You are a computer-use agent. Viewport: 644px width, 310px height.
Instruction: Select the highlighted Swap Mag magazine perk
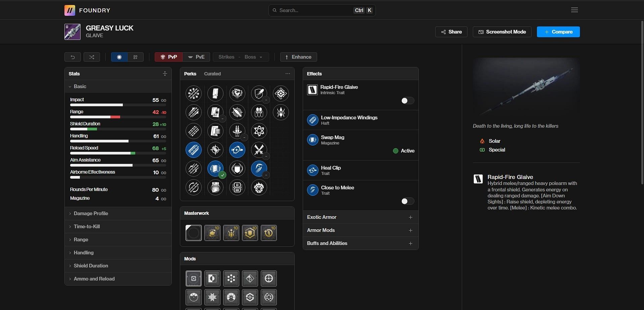tap(215, 169)
